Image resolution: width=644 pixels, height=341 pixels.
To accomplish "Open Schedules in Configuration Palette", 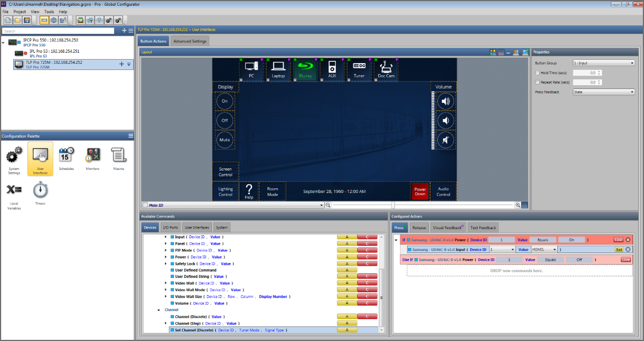I will pyautogui.click(x=66, y=158).
